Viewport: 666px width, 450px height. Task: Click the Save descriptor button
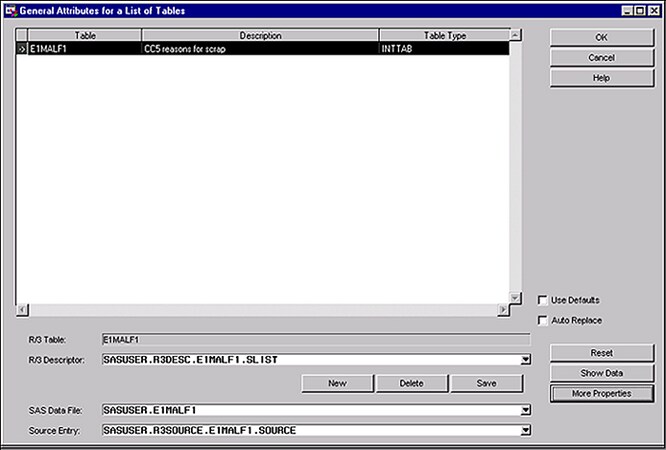[x=486, y=383]
